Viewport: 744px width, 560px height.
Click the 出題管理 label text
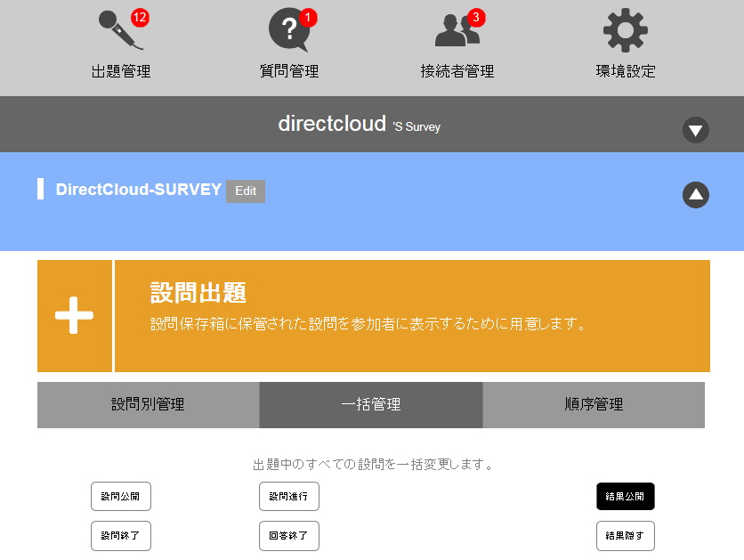coord(120,71)
